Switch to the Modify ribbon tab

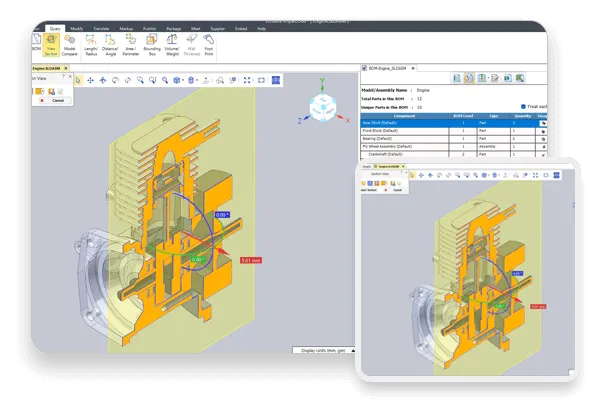77,29
